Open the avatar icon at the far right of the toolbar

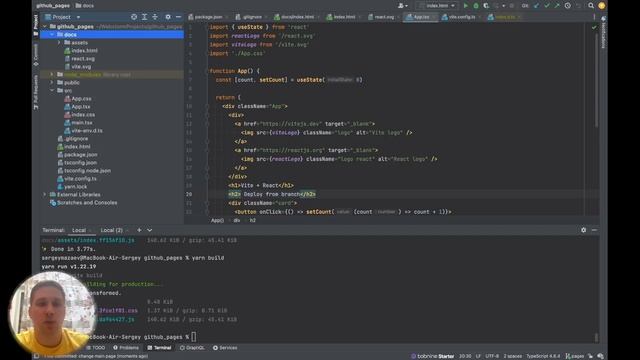coord(602,6)
